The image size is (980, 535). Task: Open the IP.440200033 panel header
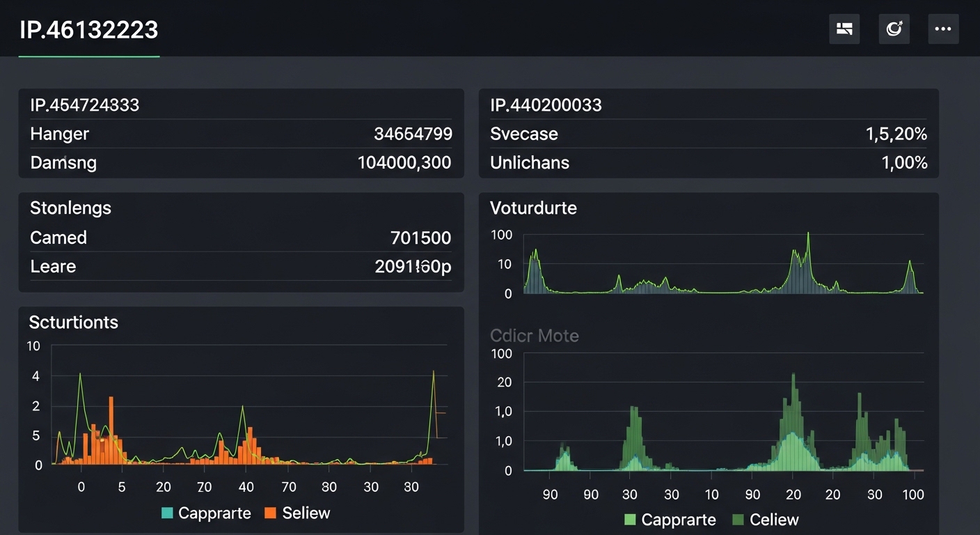pos(546,105)
